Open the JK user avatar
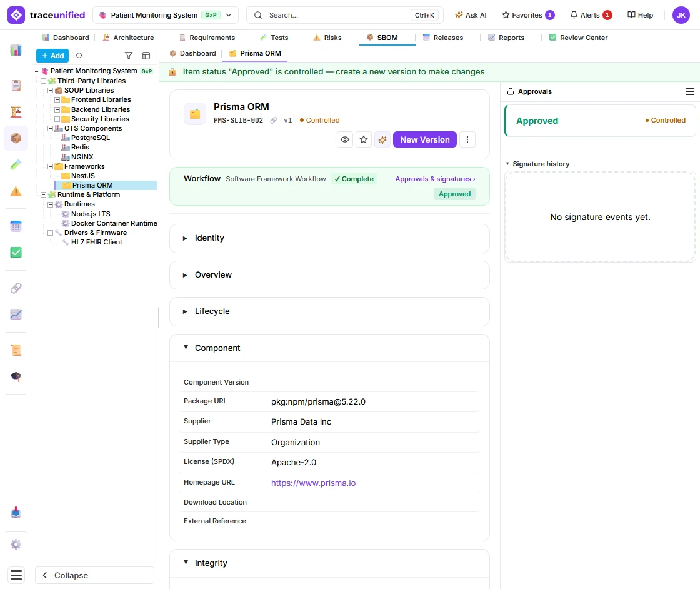This screenshot has width=700, height=589. pos(681,15)
